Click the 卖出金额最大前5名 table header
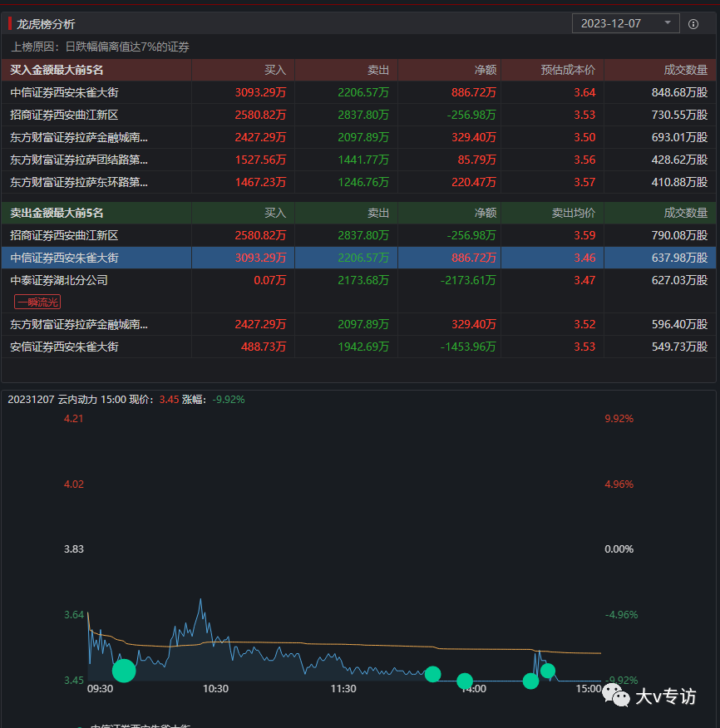 pyautogui.click(x=57, y=213)
